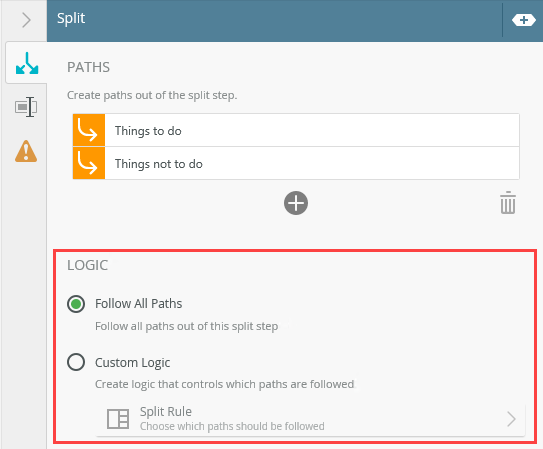This screenshot has width=543, height=449.
Task: Click the add badge icon in header
Action: point(524,20)
